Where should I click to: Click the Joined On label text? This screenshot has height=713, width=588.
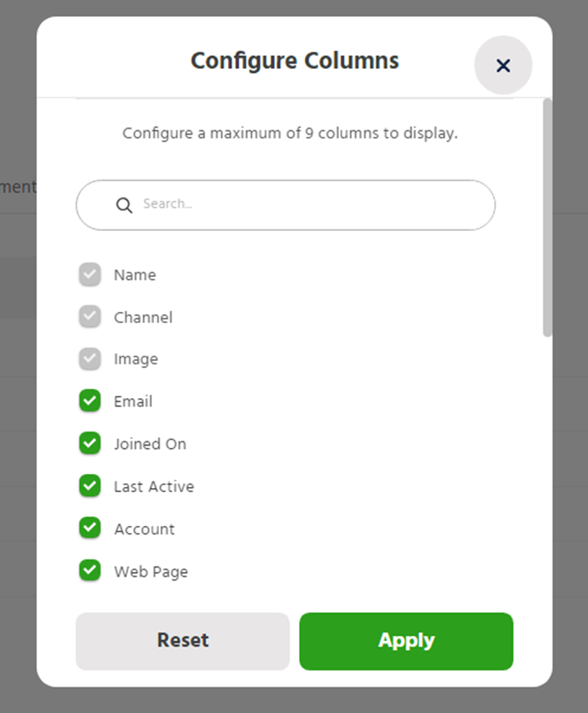(x=150, y=444)
